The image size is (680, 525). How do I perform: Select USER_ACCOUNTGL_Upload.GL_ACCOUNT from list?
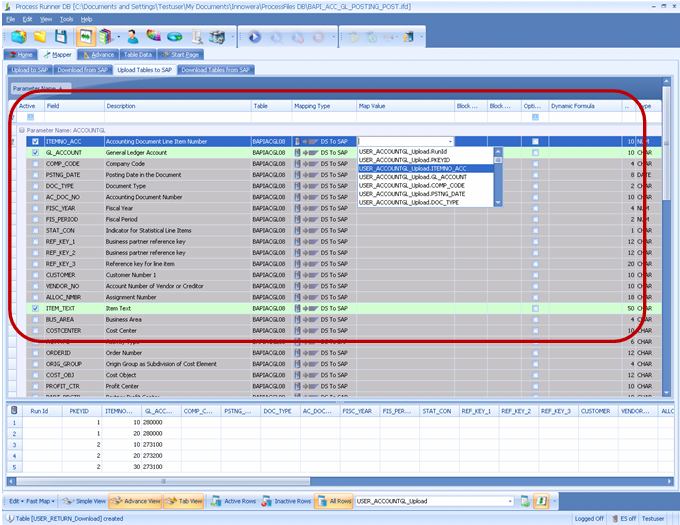coord(413,177)
